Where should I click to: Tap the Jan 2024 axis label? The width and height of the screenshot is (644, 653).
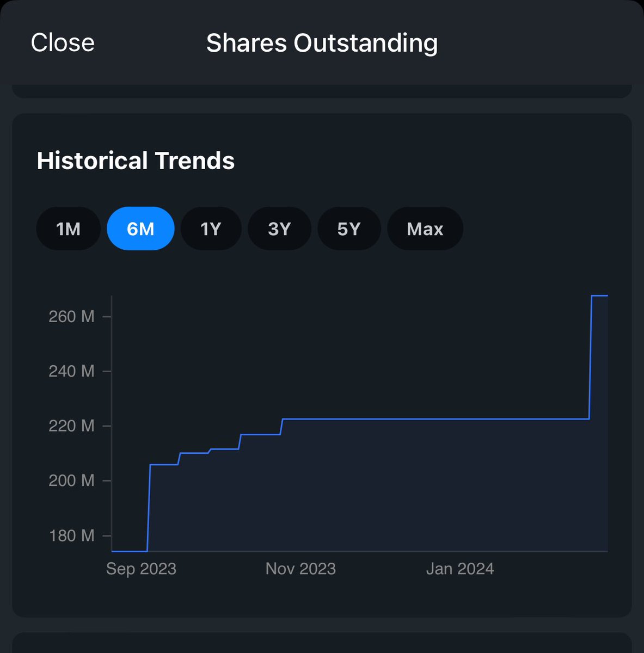[460, 569]
